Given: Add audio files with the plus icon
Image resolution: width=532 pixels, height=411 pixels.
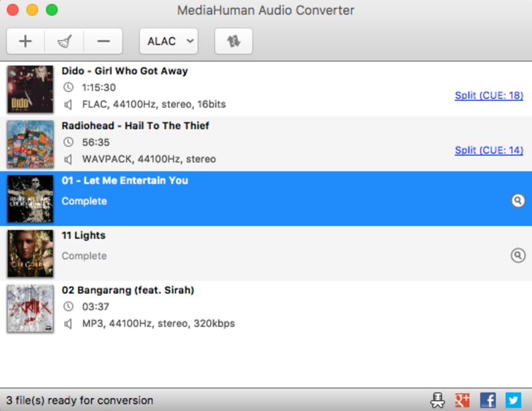Looking at the screenshot, I should pos(25,41).
